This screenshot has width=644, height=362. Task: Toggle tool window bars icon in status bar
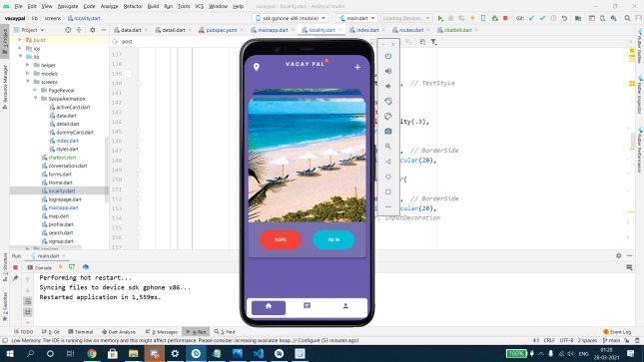tap(5, 340)
